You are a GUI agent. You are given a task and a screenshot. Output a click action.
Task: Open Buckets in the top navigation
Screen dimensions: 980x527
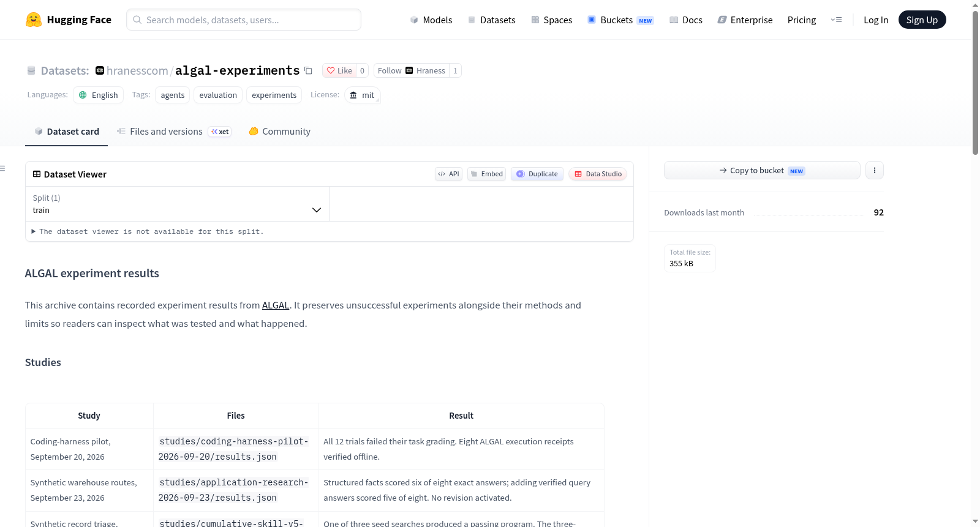(x=620, y=20)
